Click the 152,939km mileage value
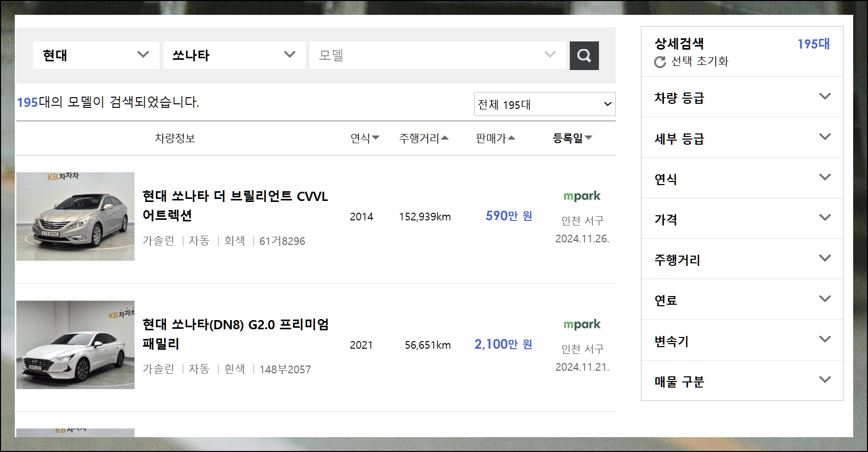Viewport: 868px width, 452px height. click(x=425, y=217)
